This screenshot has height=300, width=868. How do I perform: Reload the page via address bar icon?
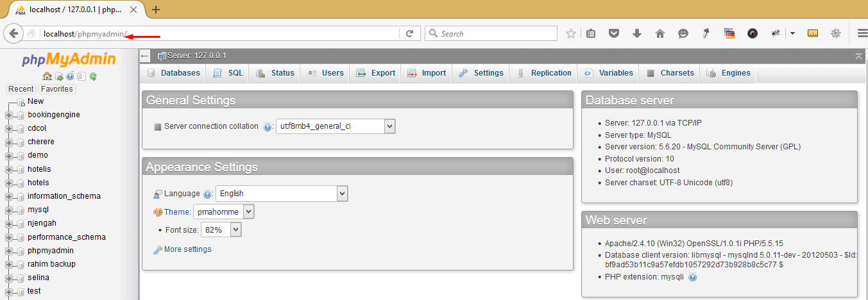(x=409, y=33)
